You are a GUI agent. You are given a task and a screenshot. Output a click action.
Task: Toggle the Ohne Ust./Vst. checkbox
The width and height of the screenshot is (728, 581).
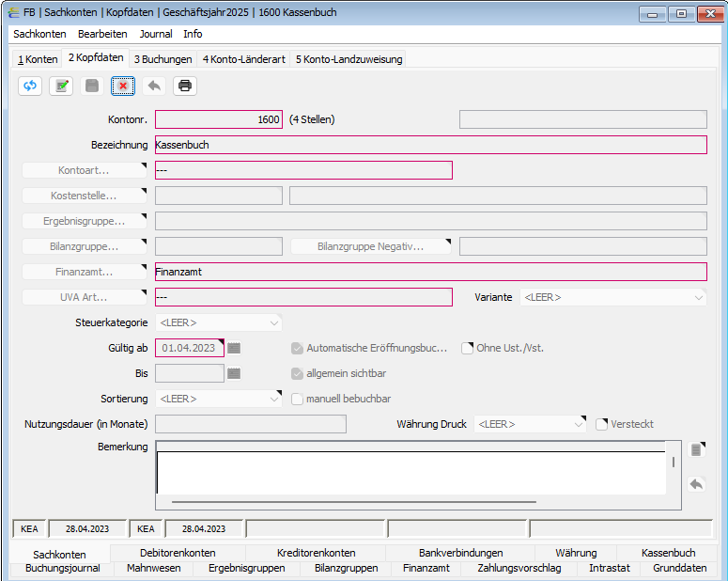[x=467, y=348]
